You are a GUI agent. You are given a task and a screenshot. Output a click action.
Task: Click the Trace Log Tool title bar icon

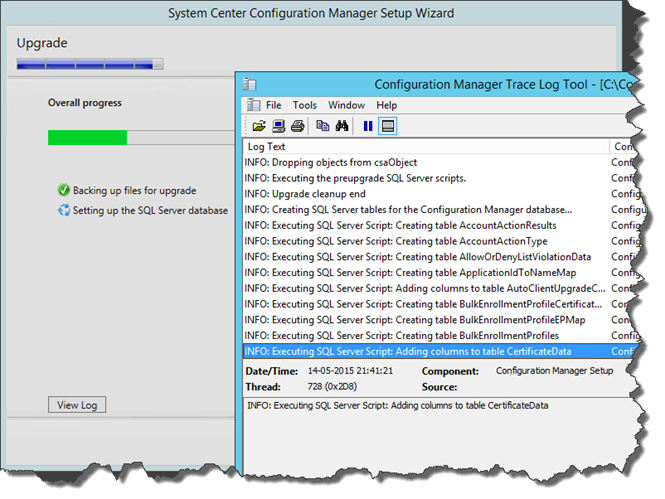(250, 84)
